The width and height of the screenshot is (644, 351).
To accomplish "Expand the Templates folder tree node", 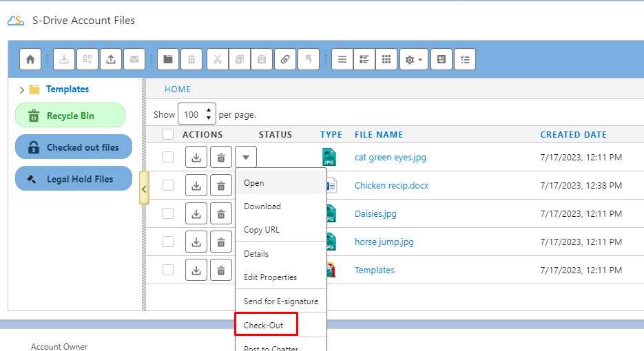I will pyautogui.click(x=22, y=89).
